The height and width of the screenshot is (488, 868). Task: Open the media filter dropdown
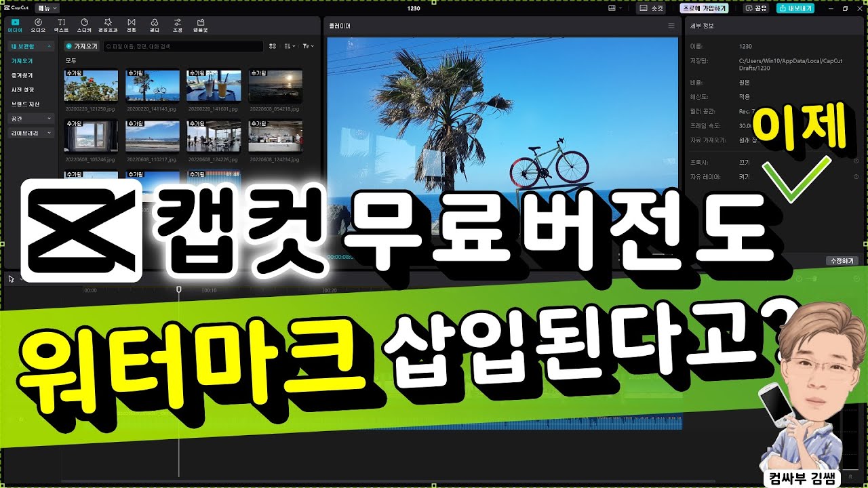coord(308,46)
